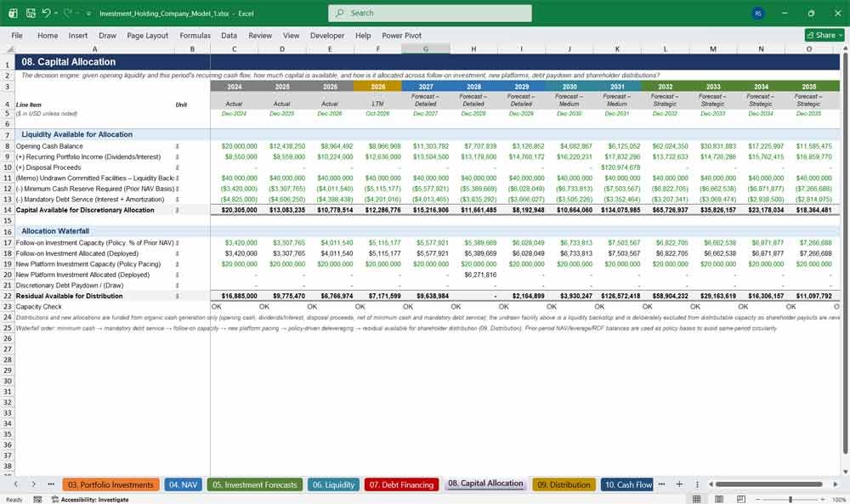
Task: Open the Draw ribbon tab
Action: 107,35
